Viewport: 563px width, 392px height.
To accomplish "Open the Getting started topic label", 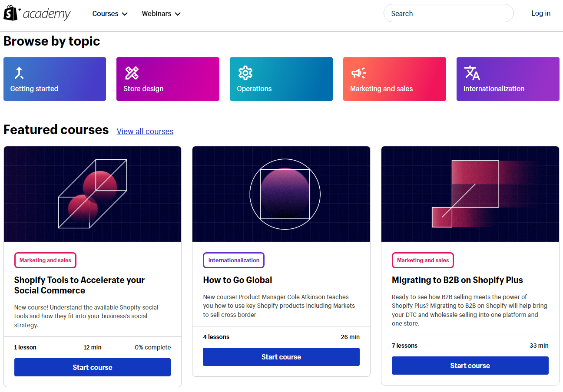I will pos(34,89).
